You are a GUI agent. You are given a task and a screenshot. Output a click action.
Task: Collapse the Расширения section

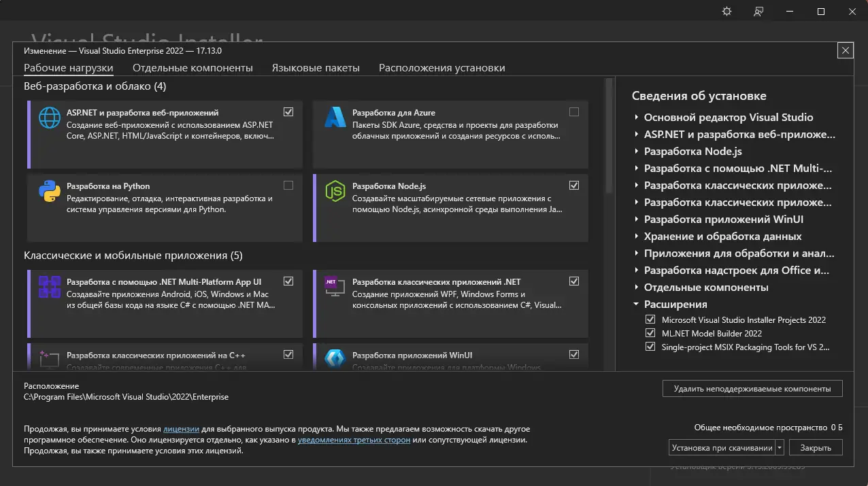click(636, 305)
